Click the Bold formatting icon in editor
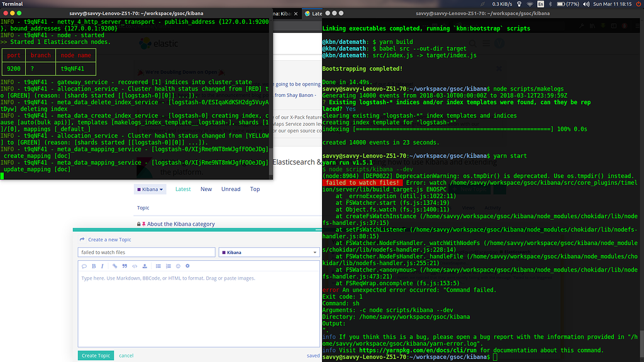The image size is (644, 362). [x=94, y=266]
